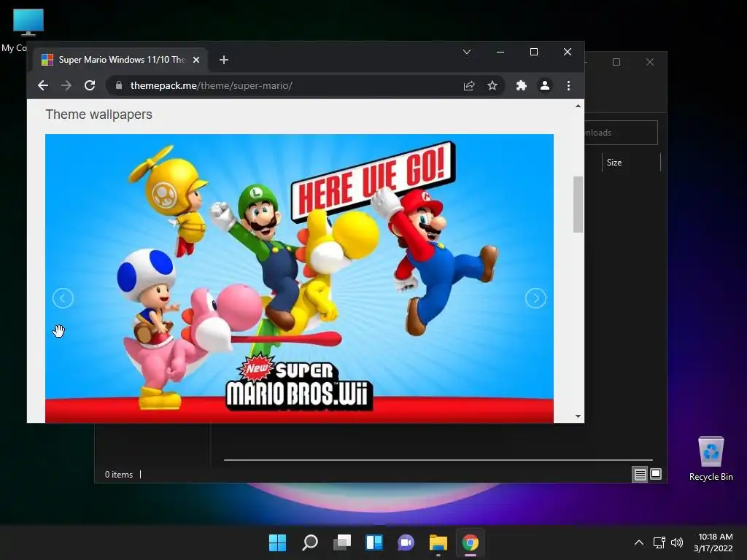Show the previous theme wallpaper

pyautogui.click(x=63, y=298)
